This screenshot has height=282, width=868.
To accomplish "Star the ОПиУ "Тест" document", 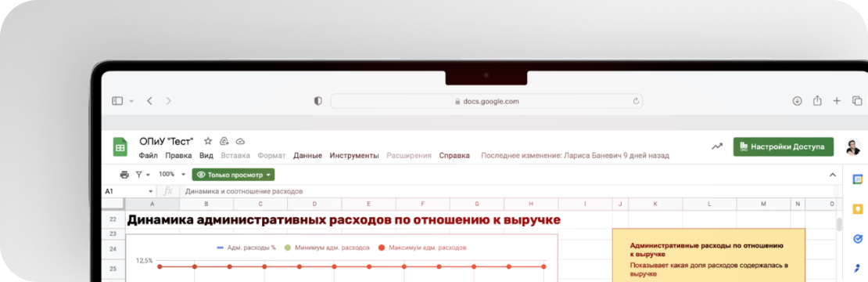I will [208, 141].
